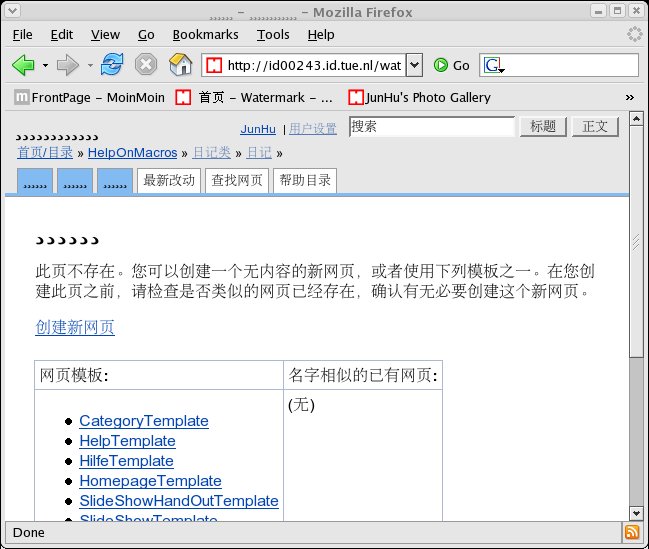The width and height of the screenshot is (649, 549).
Task: Click the RSS feed icon in status bar
Action: pyautogui.click(x=632, y=532)
